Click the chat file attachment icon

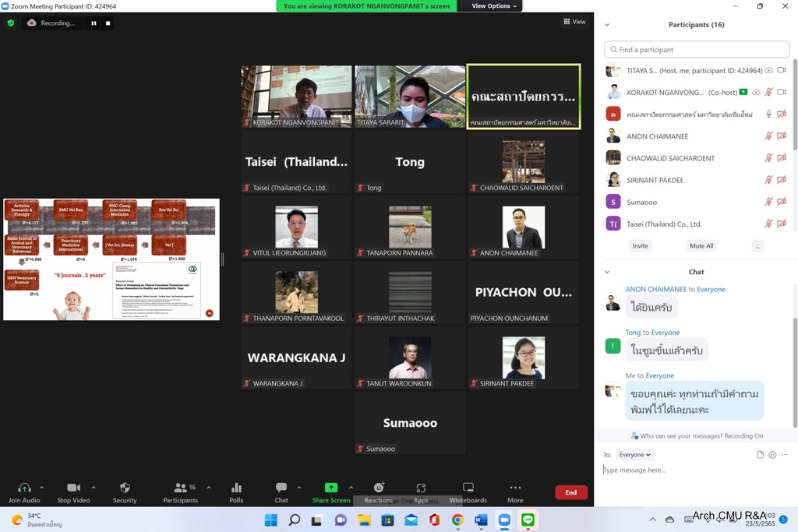click(x=760, y=455)
